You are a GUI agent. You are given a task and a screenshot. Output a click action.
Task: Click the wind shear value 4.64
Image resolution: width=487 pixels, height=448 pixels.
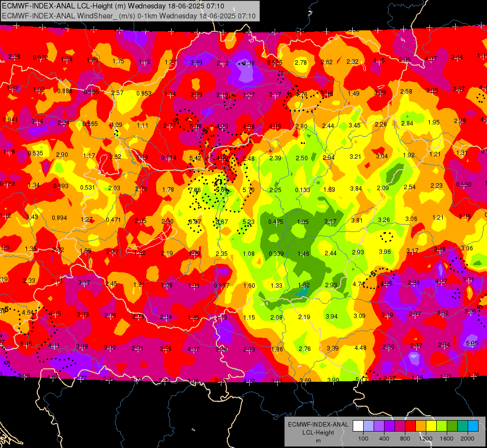(x=28, y=312)
